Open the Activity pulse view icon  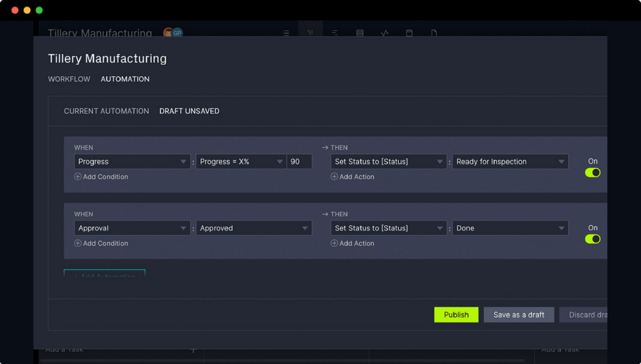(x=385, y=33)
